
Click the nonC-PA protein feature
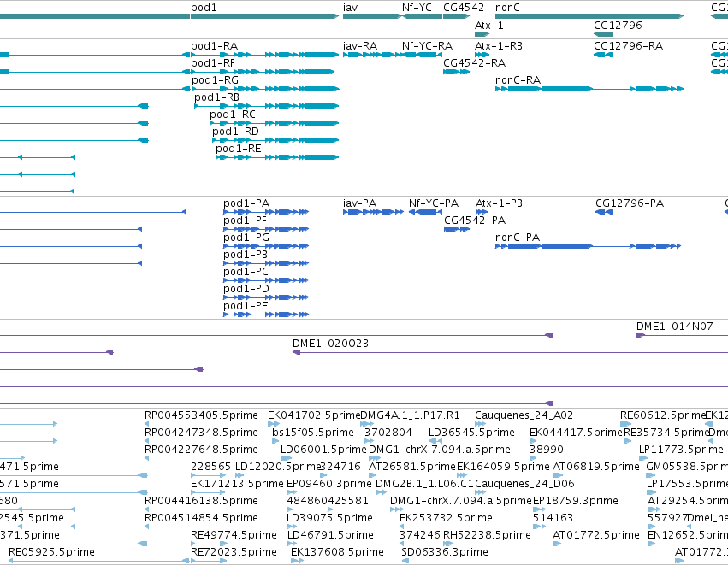[x=589, y=246]
